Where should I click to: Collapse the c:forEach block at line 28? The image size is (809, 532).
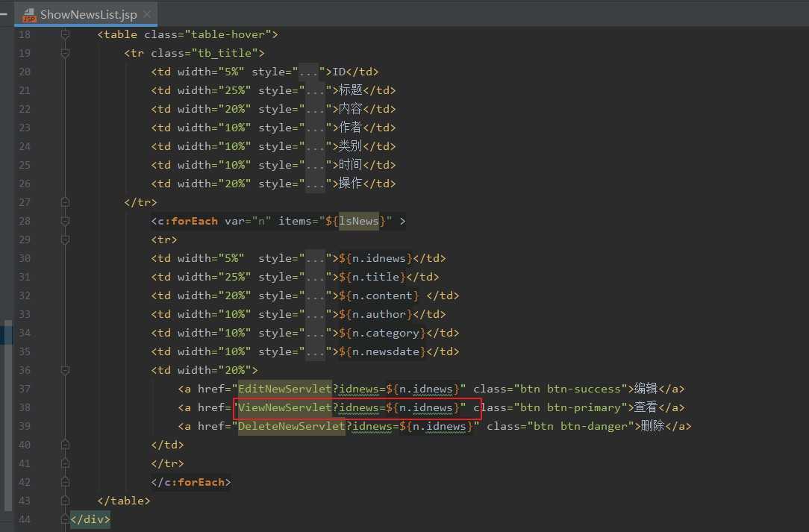(x=65, y=221)
